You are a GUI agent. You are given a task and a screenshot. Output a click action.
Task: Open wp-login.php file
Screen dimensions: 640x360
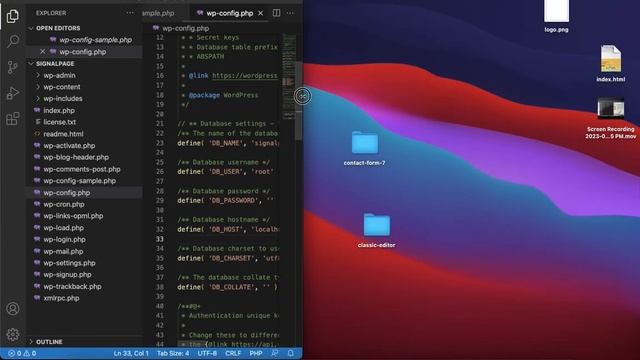64,240
